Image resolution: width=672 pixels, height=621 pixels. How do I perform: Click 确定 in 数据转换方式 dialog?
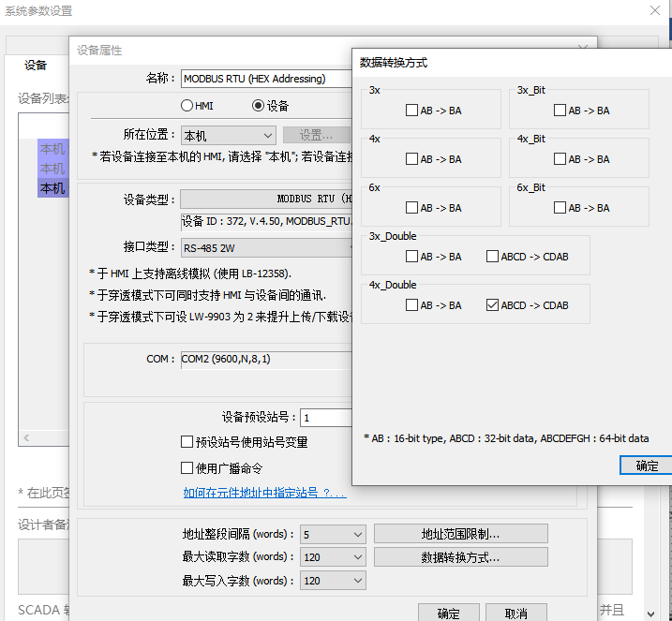(646, 466)
